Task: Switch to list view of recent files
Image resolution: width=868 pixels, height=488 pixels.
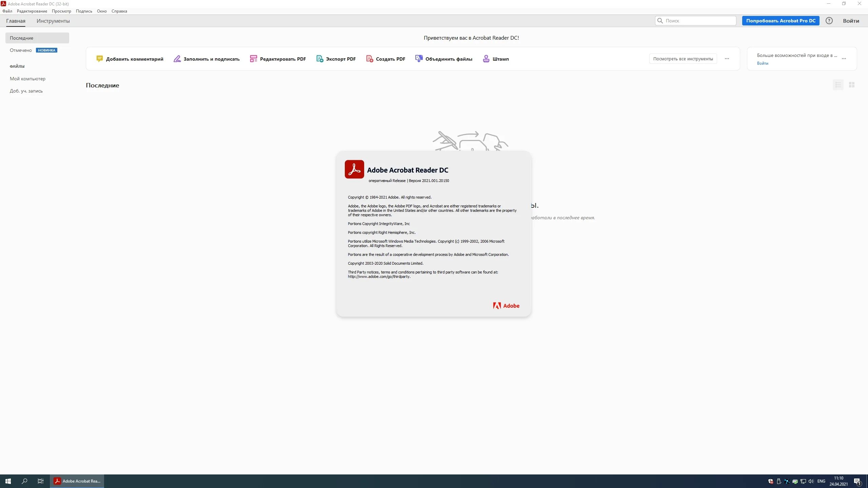Action: coord(838,85)
